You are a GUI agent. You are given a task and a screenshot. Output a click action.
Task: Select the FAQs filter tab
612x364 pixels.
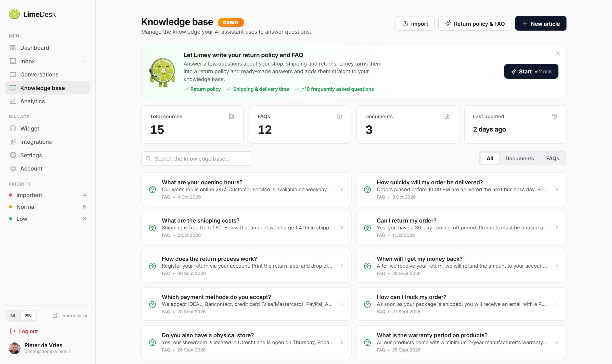(x=553, y=159)
